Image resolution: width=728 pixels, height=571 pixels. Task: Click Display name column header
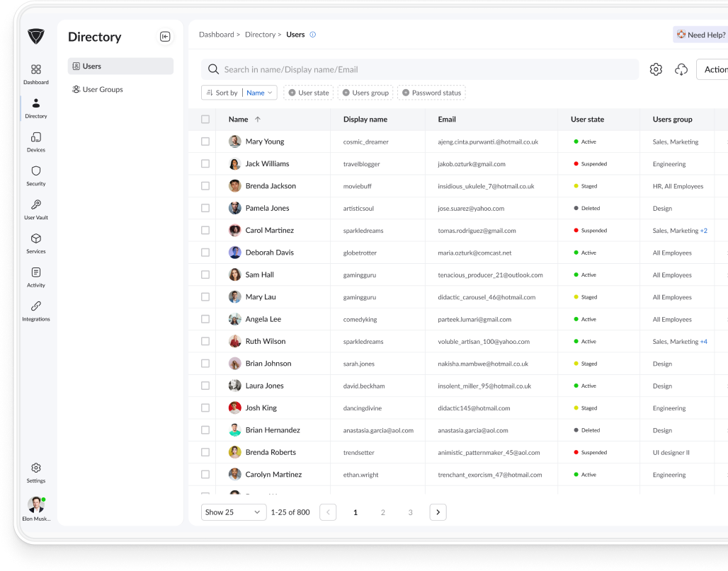click(x=365, y=119)
